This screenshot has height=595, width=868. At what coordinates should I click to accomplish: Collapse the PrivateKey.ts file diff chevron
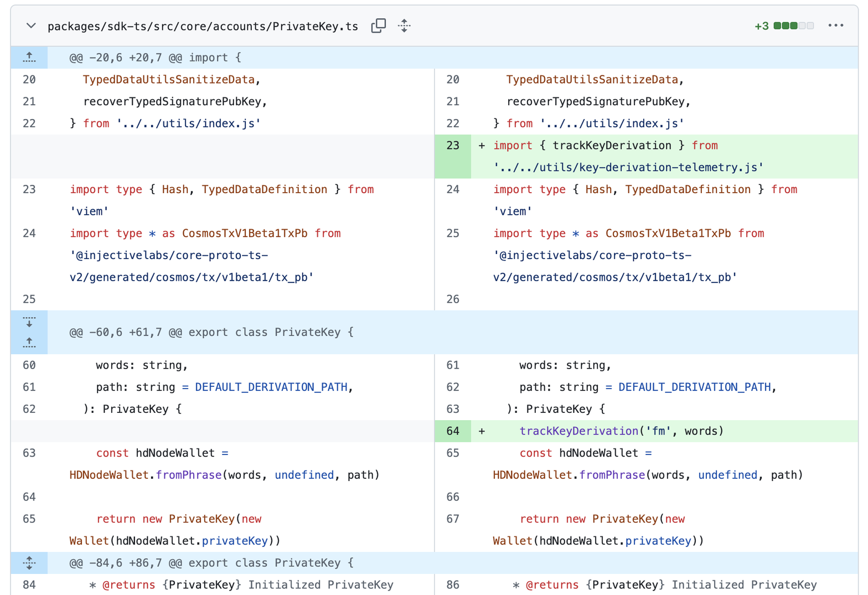pos(31,26)
